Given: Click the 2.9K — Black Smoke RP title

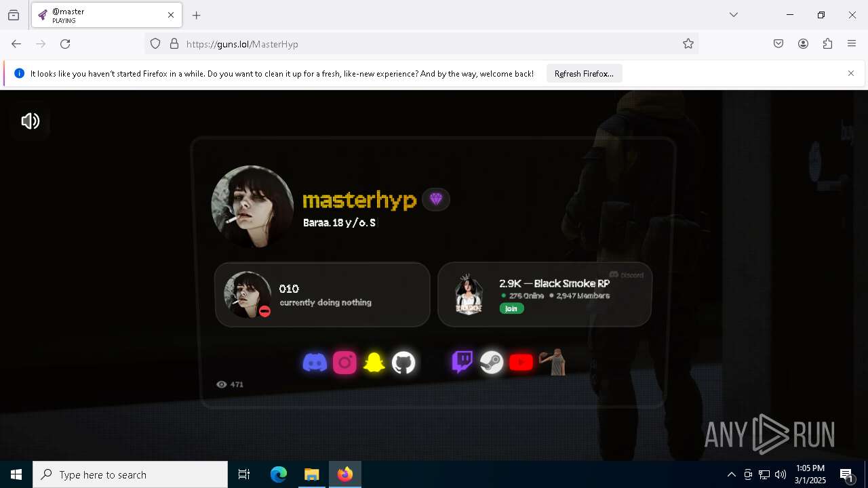Looking at the screenshot, I should coord(554,283).
